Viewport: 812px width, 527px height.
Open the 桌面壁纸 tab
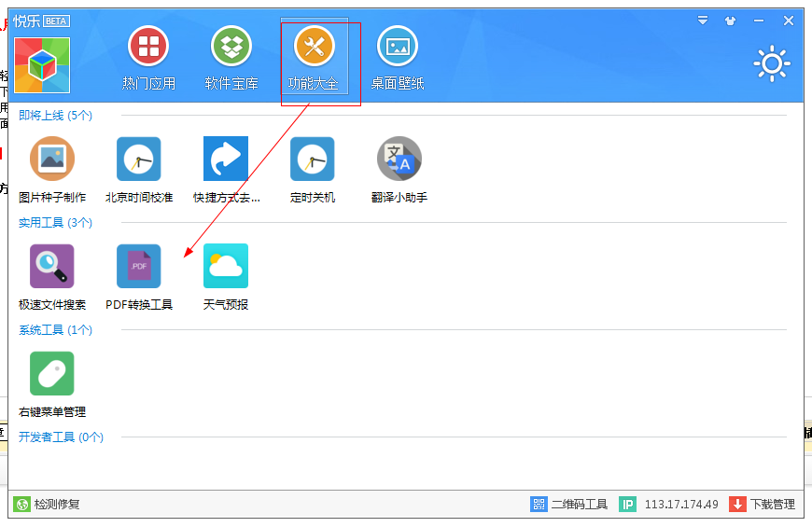tap(398, 59)
